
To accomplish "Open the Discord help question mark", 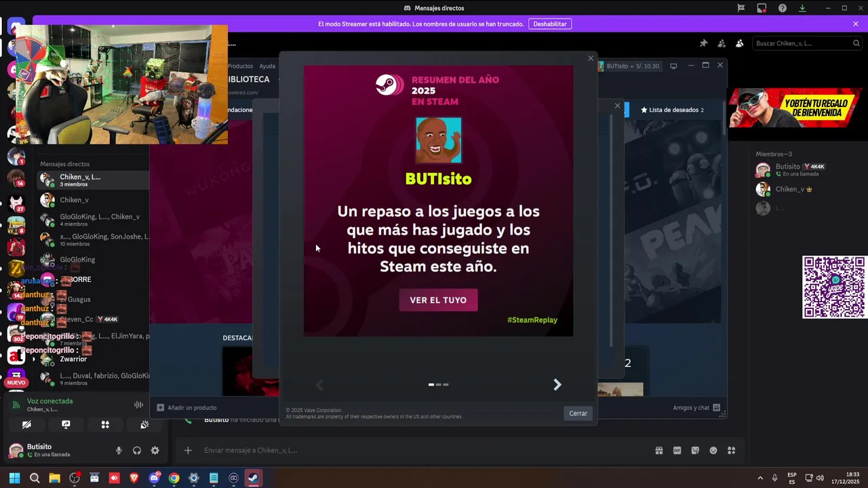I will click(783, 8).
